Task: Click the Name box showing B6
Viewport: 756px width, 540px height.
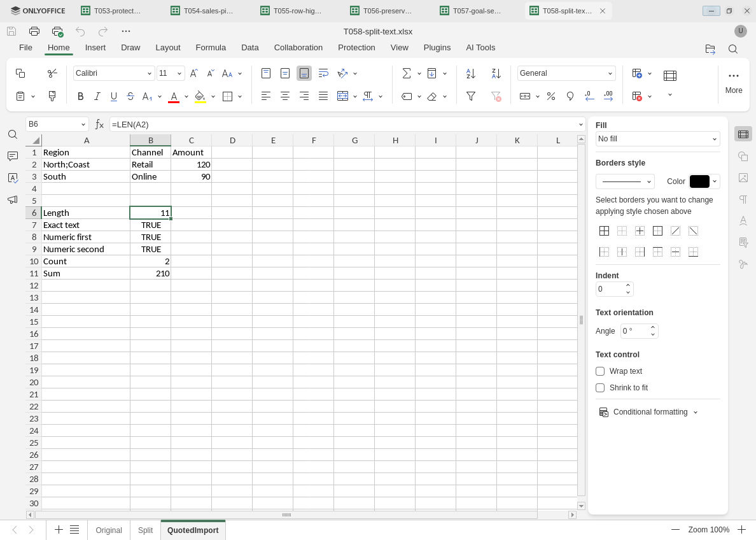Action: (53, 125)
